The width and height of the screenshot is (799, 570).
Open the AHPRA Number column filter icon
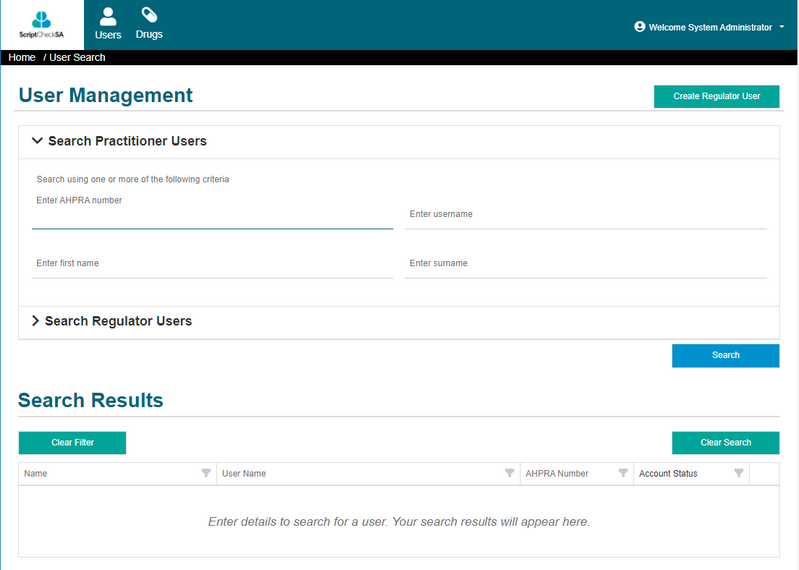(x=623, y=474)
